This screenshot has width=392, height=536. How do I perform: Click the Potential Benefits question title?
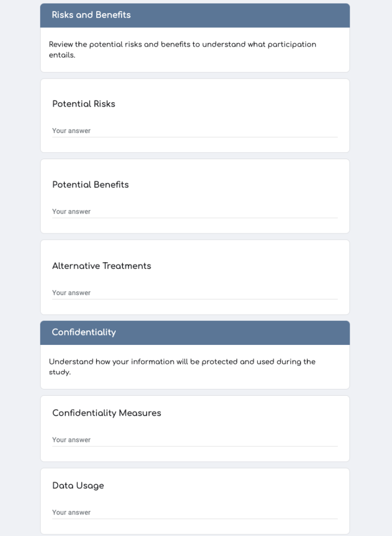pyautogui.click(x=90, y=185)
